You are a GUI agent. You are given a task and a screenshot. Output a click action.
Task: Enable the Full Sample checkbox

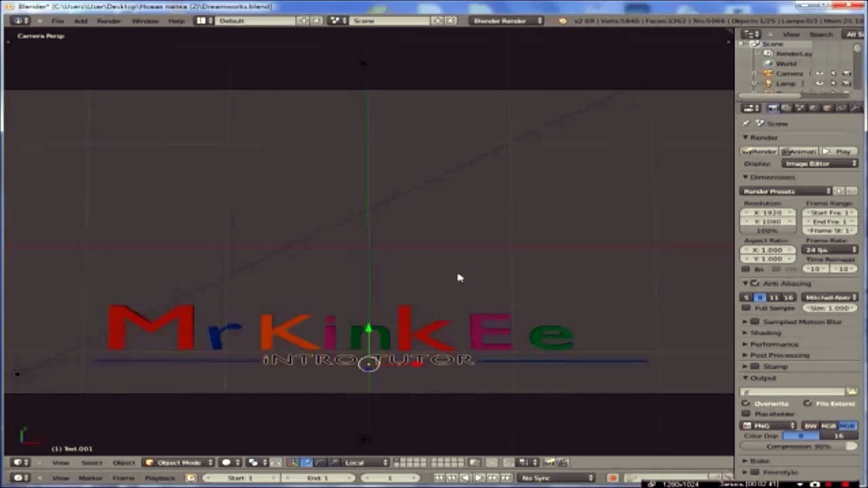(x=747, y=308)
